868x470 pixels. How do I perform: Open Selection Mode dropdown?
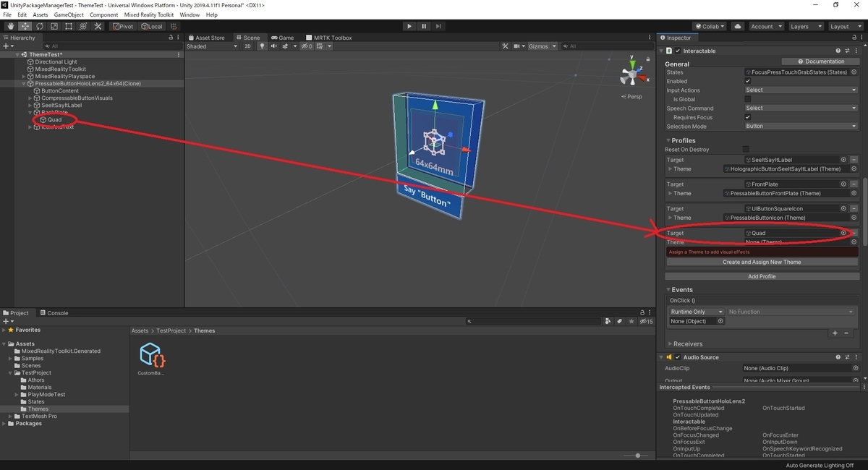click(x=801, y=127)
